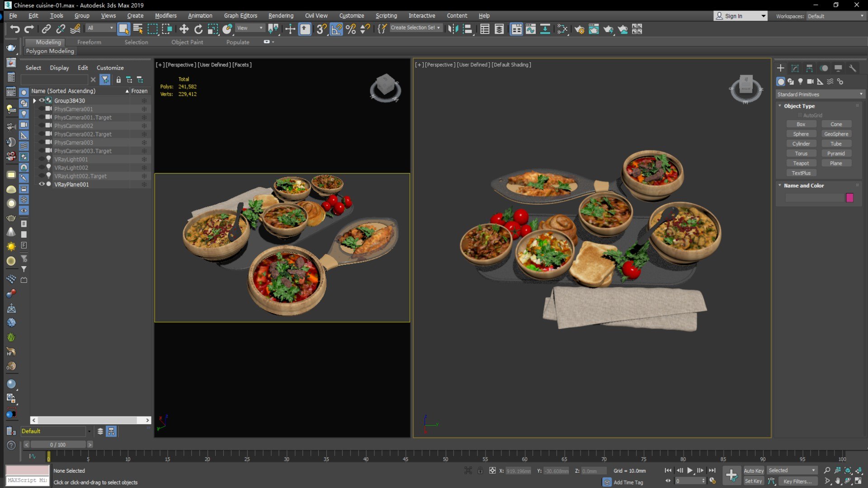868x488 pixels.
Task: Click the object name input field
Action: click(815, 197)
